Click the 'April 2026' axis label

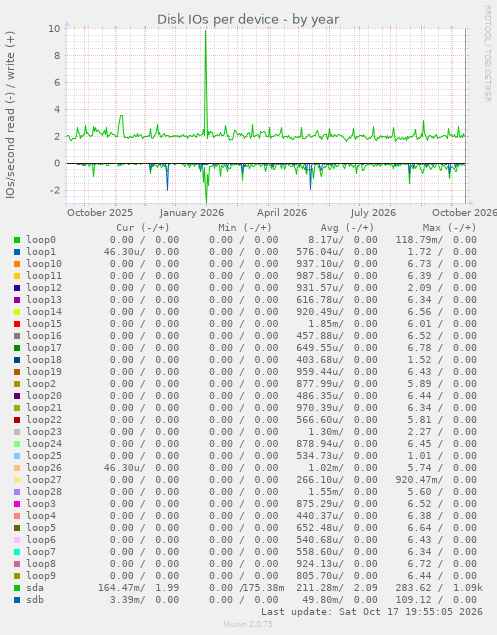(282, 213)
